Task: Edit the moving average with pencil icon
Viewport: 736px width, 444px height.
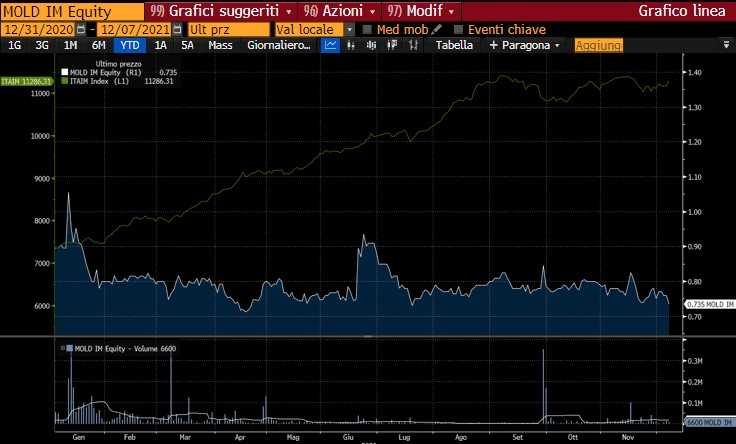Action: [437, 29]
